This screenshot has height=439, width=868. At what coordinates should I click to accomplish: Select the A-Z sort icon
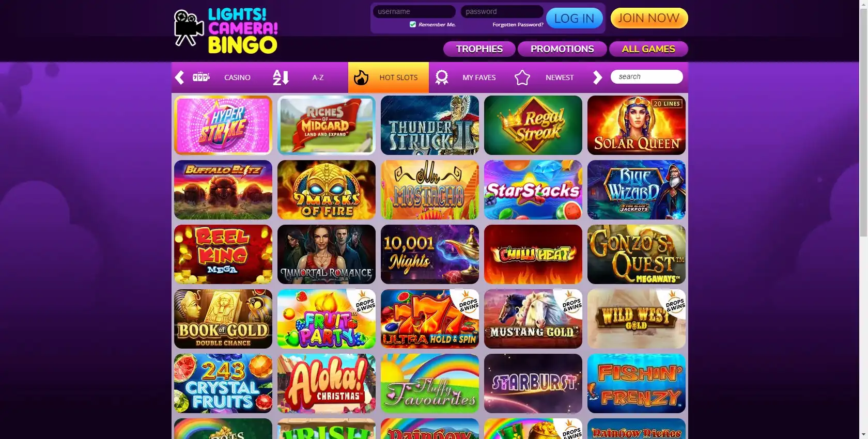tap(281, 77)
